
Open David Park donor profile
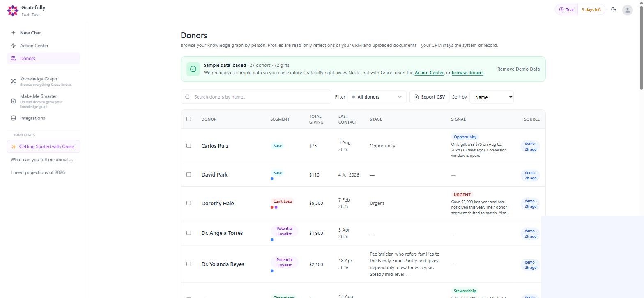(214, 174)
